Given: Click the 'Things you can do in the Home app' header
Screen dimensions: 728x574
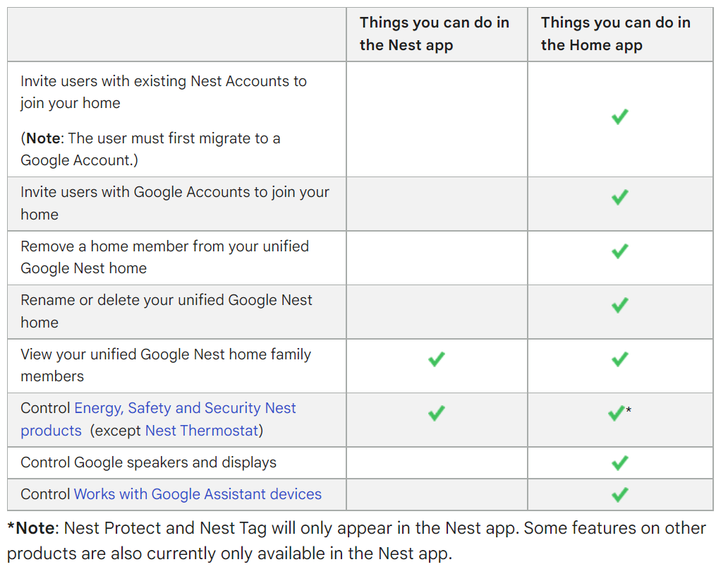Looking at the screenshot, I should point(615,34).
